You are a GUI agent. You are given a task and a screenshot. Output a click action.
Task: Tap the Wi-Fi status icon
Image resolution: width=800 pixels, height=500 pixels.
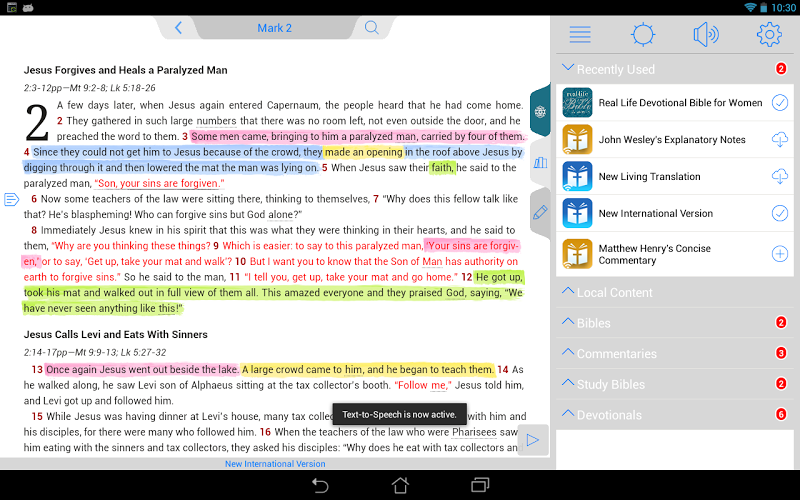coord(749,7)
